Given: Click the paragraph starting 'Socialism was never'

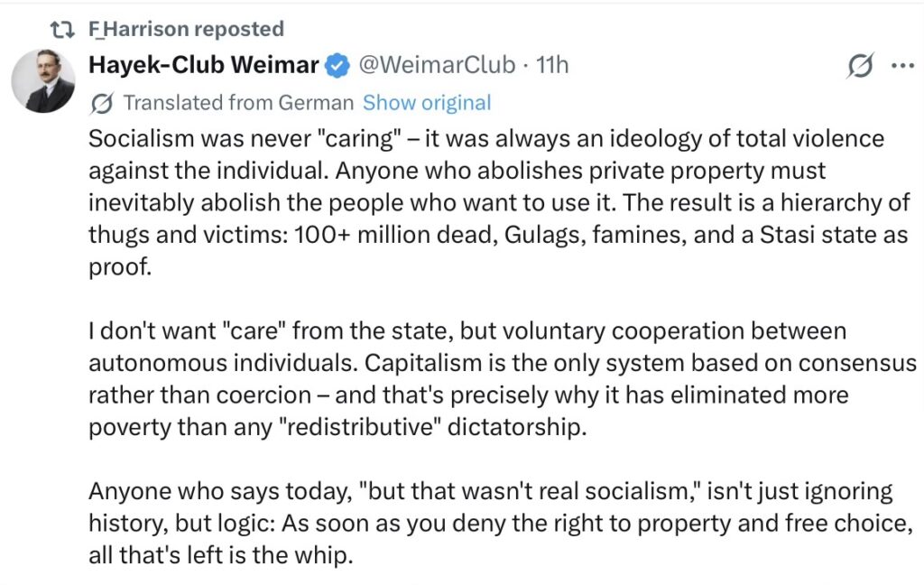Looking at the screenshot, I should point(499,202).
